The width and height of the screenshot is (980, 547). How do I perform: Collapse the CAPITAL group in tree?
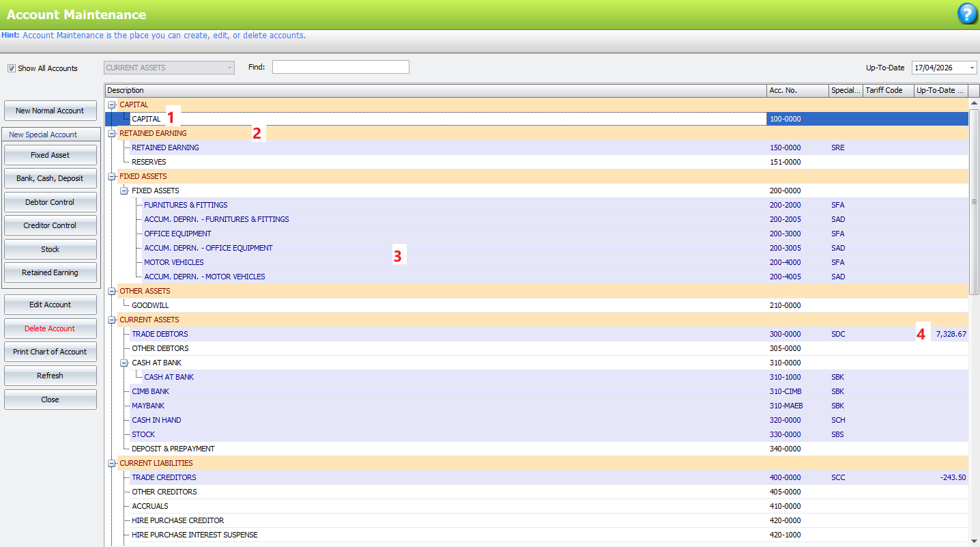point(112,104)
